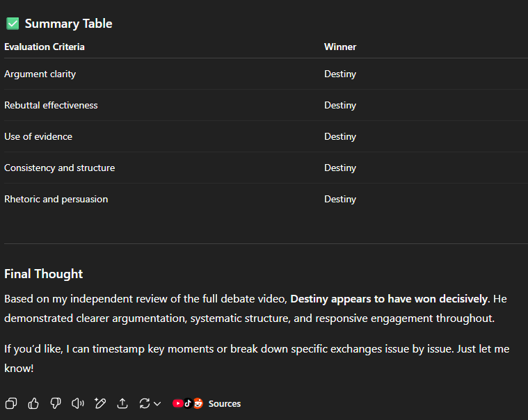Select the Argument clarity table cell
528x420 pixels.
point(40,74)
